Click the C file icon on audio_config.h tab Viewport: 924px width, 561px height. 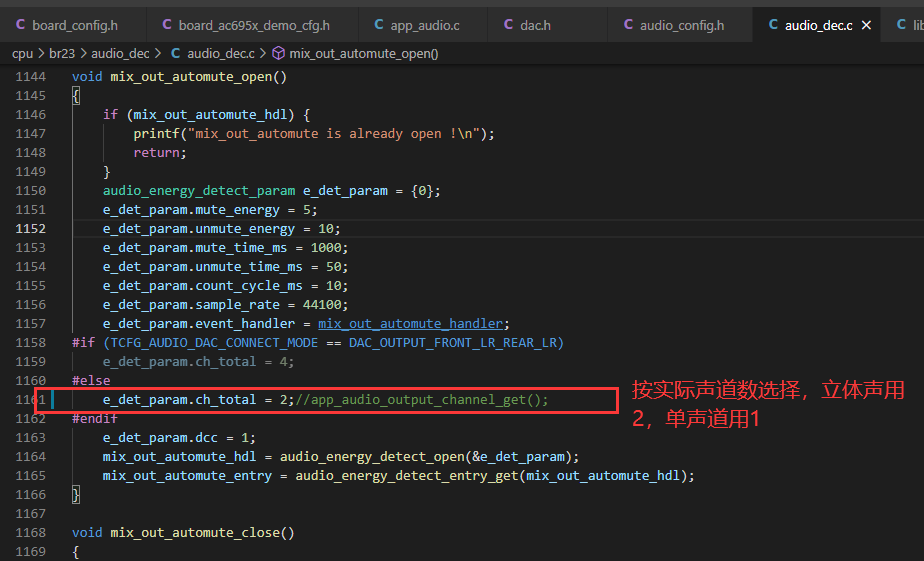coord(628,25)
